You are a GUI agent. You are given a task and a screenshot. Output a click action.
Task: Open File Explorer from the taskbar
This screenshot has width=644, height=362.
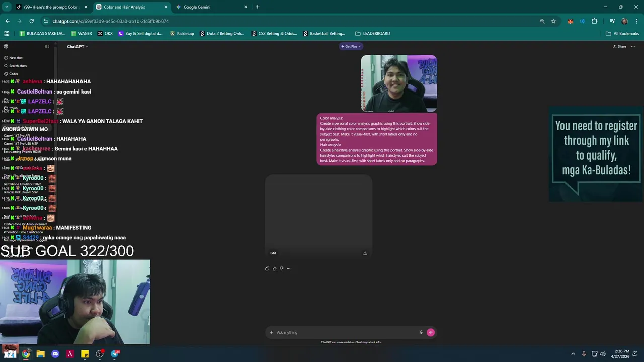point(40,354)
